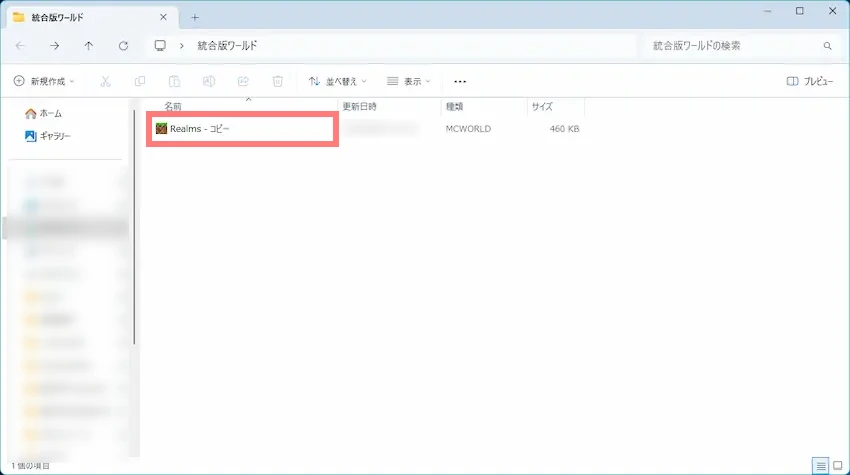Image resolution: width=850 pixels, height=475 pixels.
Task: Add a new tab with plus button
Action: [x=195, y=17]
